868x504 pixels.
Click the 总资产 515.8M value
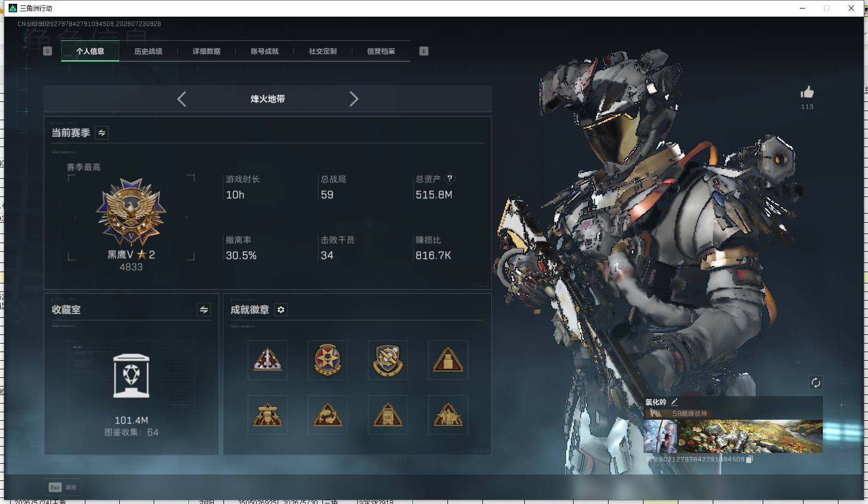pyautogui.click(x=434, y=195)
